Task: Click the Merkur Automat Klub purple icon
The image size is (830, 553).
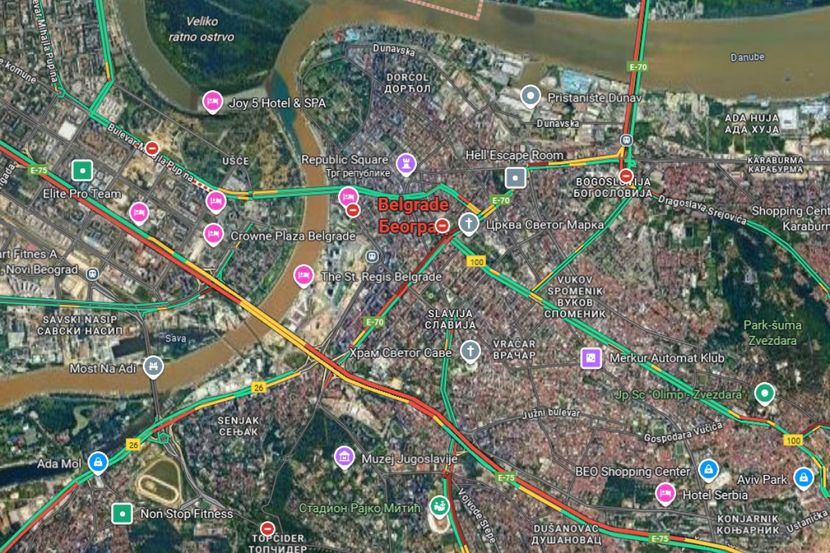Action: click(591, 358)
